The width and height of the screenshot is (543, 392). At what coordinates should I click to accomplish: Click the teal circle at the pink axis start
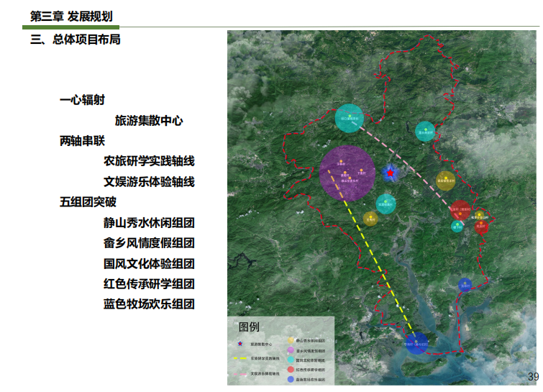point(349,118)
